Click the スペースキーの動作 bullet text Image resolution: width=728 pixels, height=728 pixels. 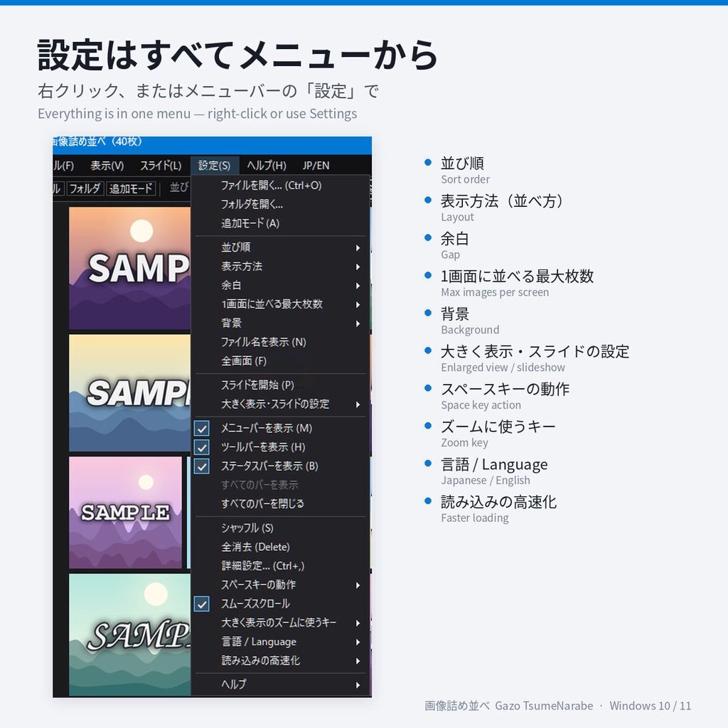pos(505,389)
